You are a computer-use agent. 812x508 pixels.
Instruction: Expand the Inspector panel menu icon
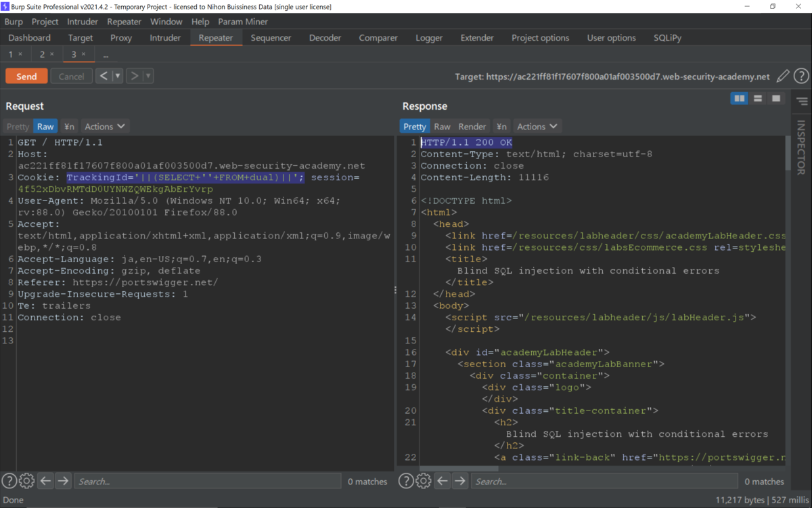point(802,101)
